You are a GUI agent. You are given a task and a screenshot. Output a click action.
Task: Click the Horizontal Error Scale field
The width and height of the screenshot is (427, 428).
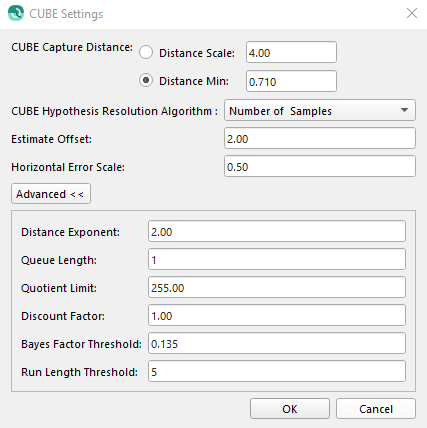[320, 166]
